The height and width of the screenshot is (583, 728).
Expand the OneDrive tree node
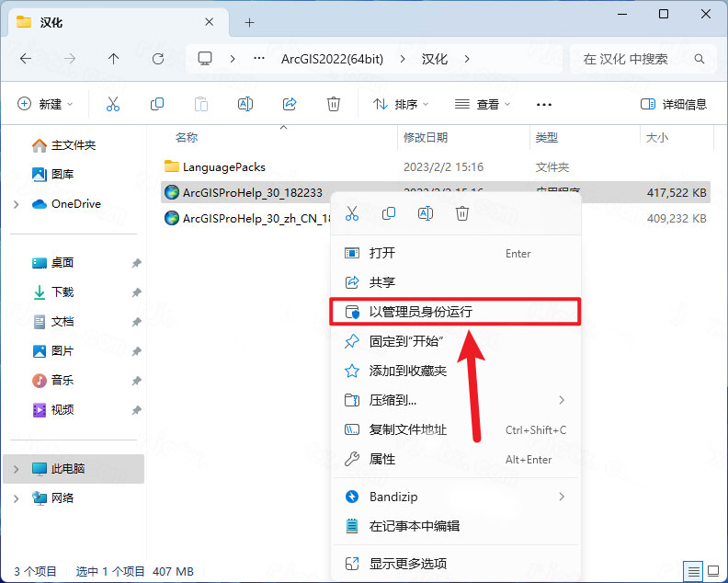click(17, 204)
